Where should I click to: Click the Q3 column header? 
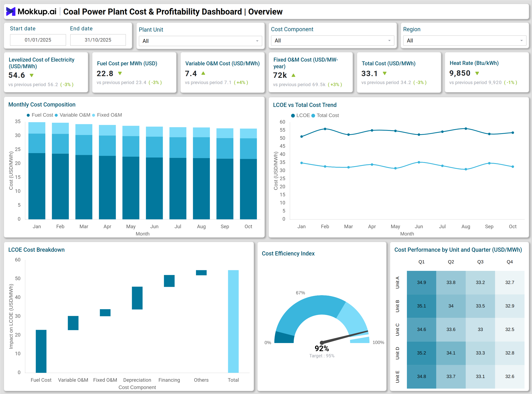click(x=480, y=262)
